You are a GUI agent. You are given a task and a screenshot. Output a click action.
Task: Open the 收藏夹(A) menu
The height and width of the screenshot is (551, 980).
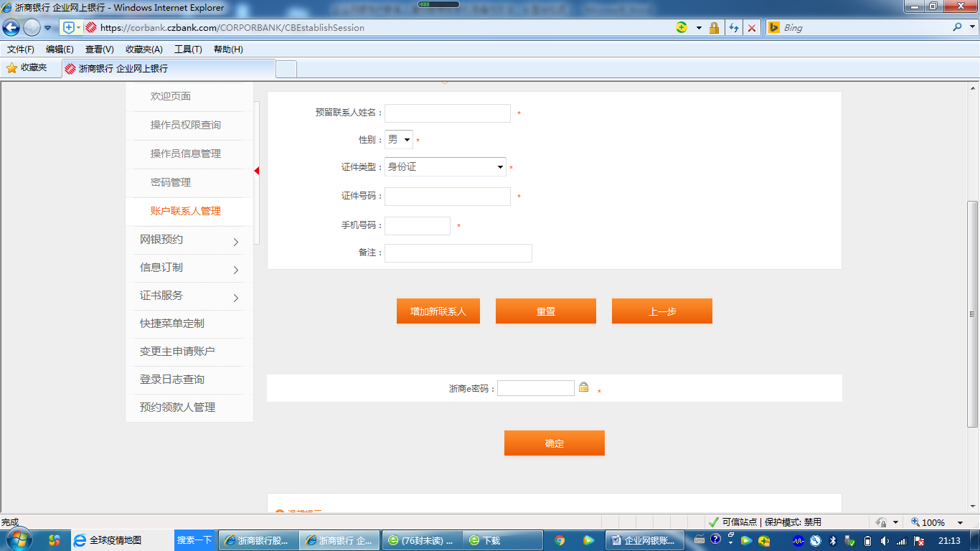[x=144, y=50]
